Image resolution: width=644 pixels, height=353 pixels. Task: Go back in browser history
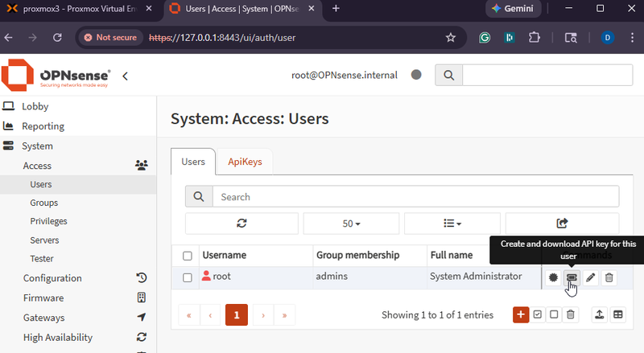click(x=9, y=38)
